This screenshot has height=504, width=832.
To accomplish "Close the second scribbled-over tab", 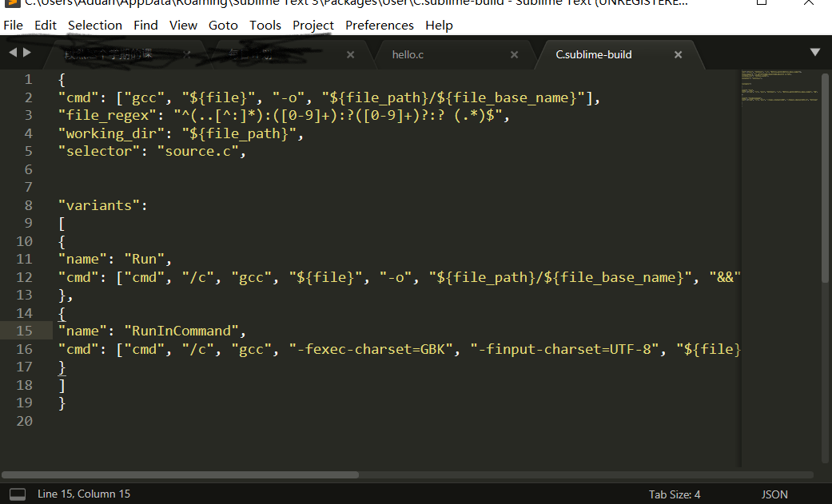I will click(350, 54).
